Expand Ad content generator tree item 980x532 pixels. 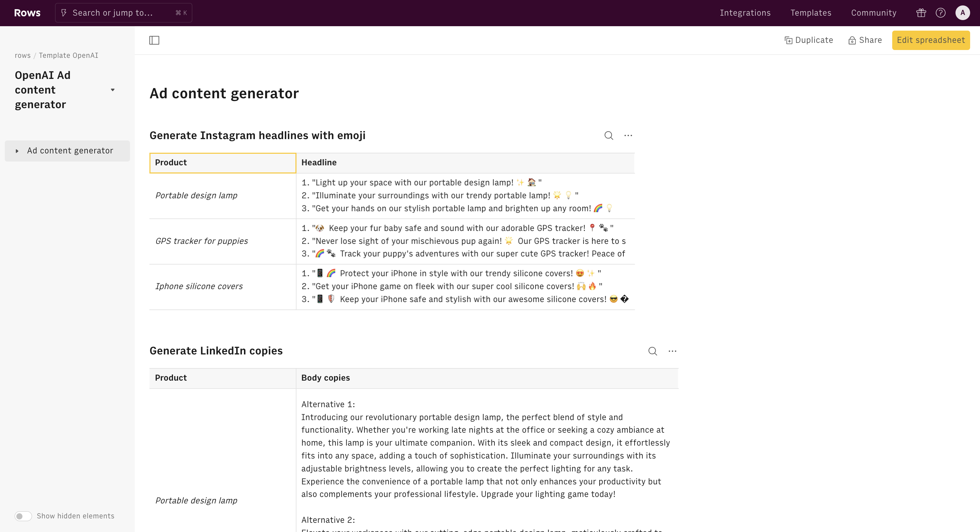17,151
